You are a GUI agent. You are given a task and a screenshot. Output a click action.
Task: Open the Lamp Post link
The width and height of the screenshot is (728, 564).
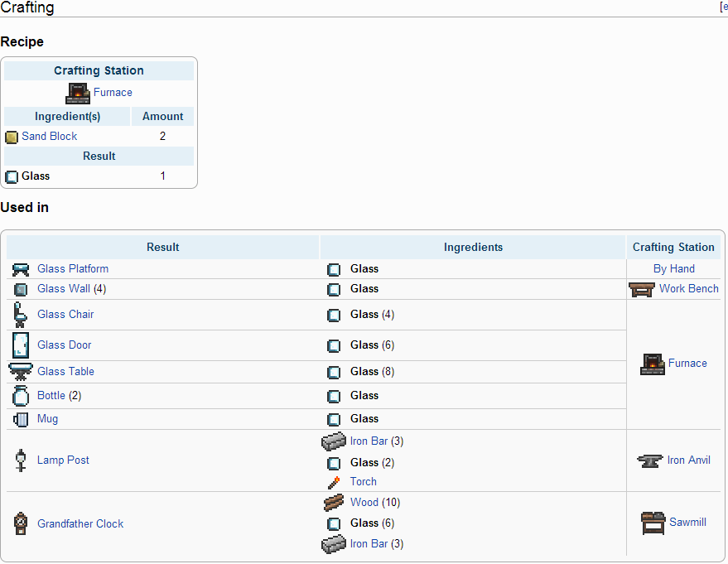[x=63, y=460]
